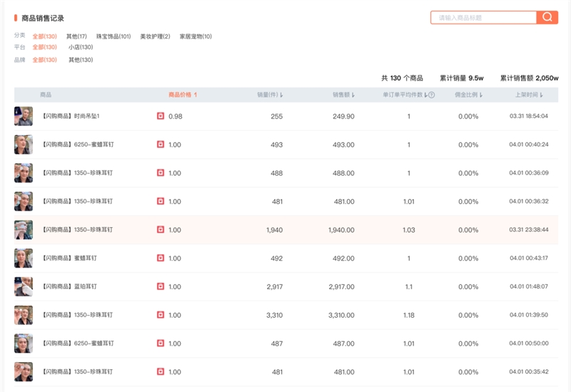
Task: Click the sort arrow on 销量(件) column
Action: click(x=282, y=95)
